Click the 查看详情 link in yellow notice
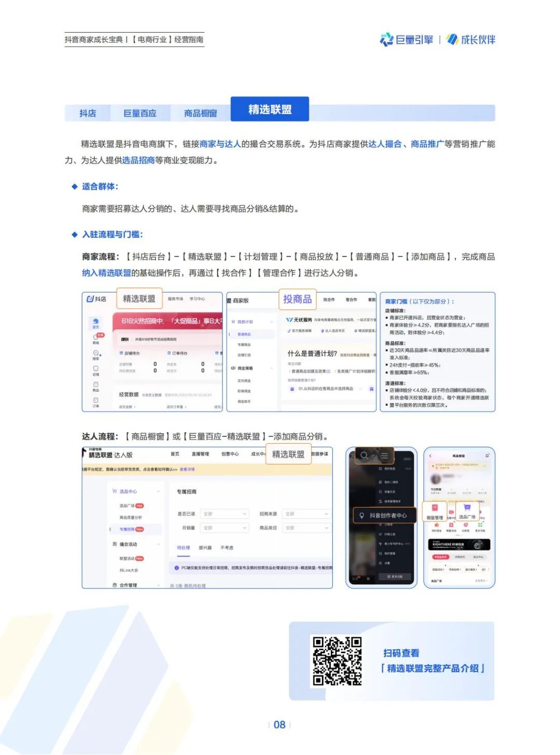The height and width of the screenshot is (755, 560). click(187, 470)
